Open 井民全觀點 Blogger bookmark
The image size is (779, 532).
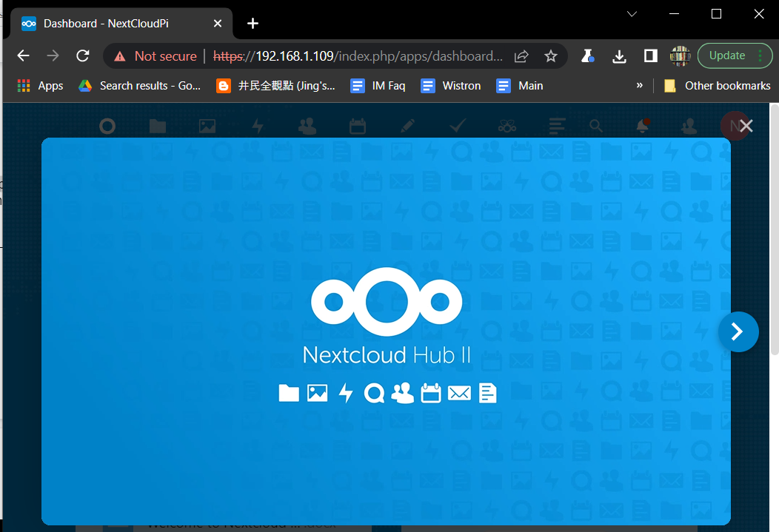275,86
